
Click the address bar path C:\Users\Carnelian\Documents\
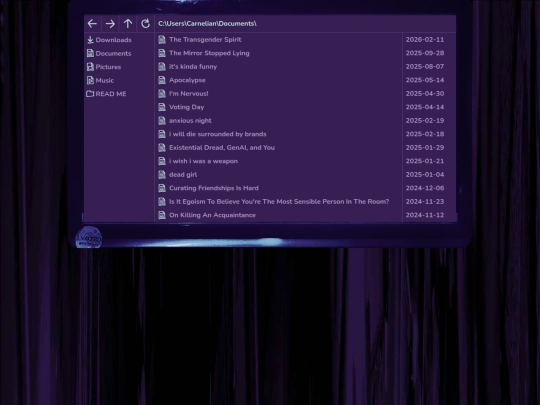(x=207, y=23)
